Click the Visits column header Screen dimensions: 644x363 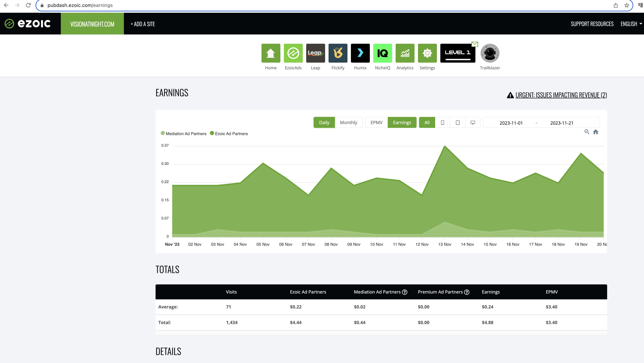(231, 292)
